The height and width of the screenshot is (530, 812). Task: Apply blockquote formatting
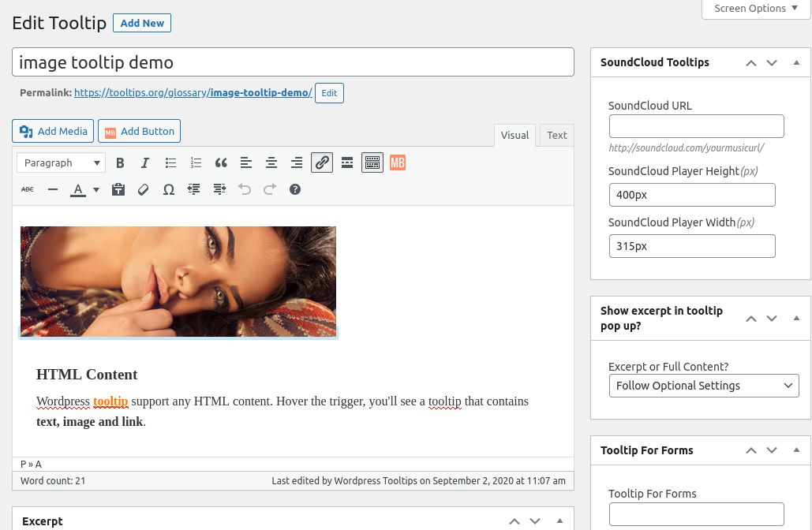pos(221,163)
